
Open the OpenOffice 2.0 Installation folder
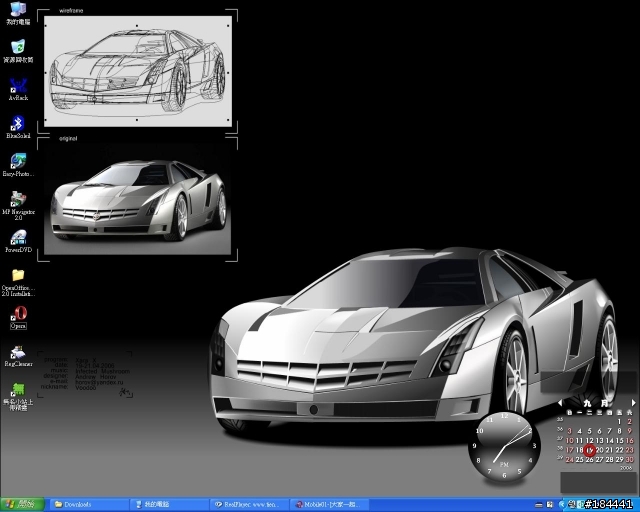coord(18,282)
